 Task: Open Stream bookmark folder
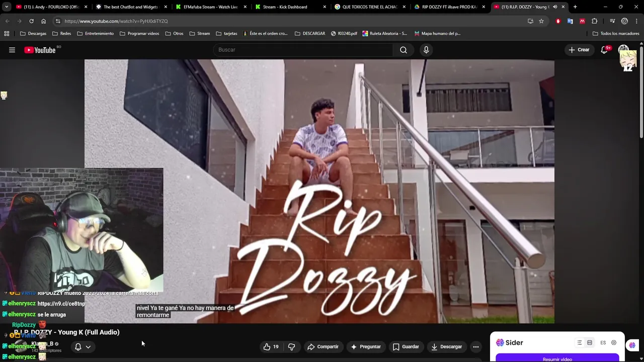click(x=200, y=34)
